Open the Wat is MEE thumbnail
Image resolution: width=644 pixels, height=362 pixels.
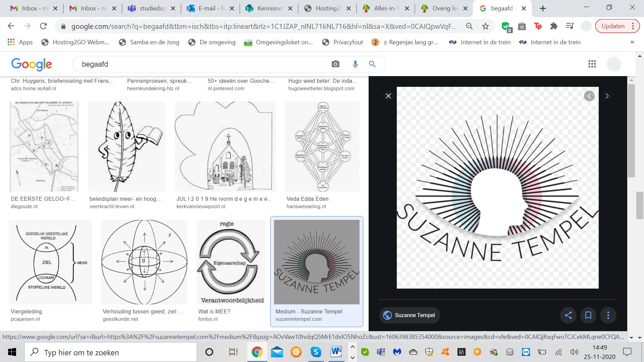(x=231, y=262)
